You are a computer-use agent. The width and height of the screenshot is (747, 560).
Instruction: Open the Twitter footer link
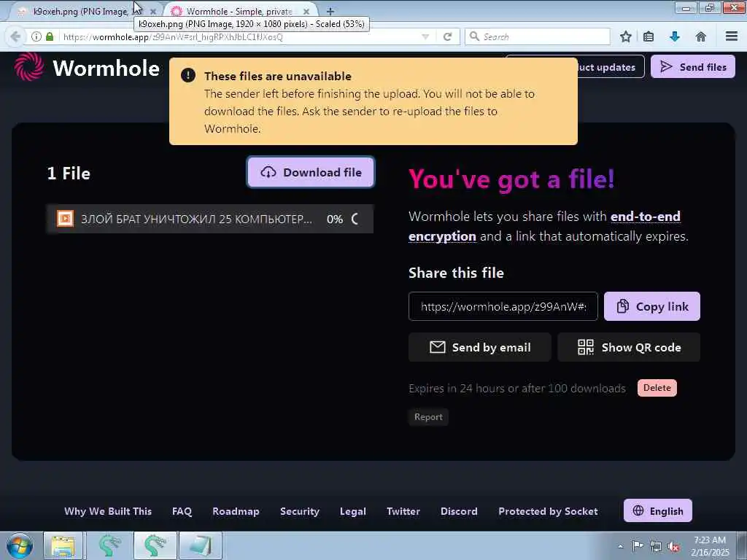click(403, 511)
